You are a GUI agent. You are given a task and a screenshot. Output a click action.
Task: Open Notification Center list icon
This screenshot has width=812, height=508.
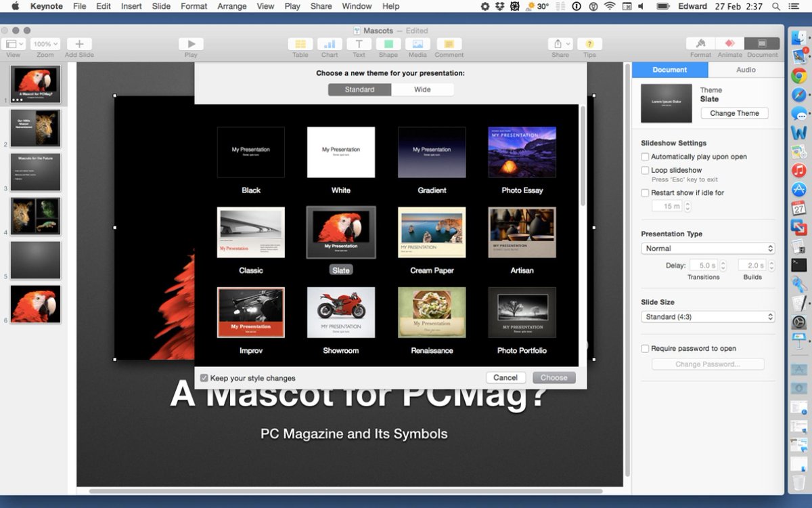click(796, 6)
